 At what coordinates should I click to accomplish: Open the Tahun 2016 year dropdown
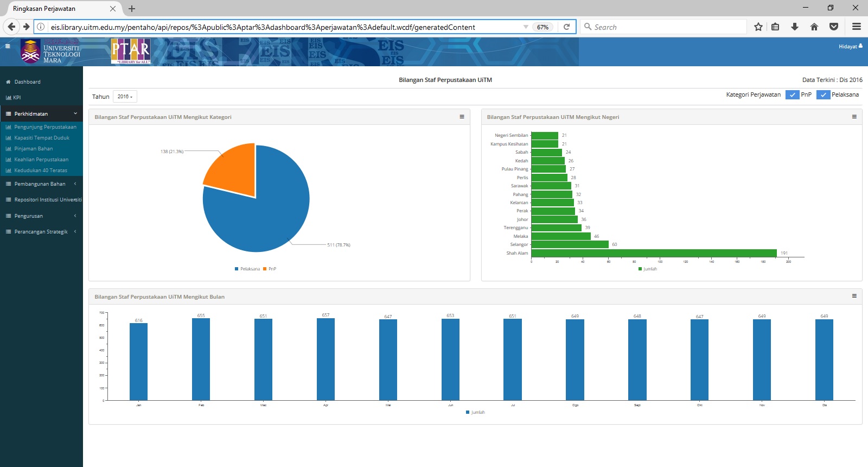[x=125, y=97]
